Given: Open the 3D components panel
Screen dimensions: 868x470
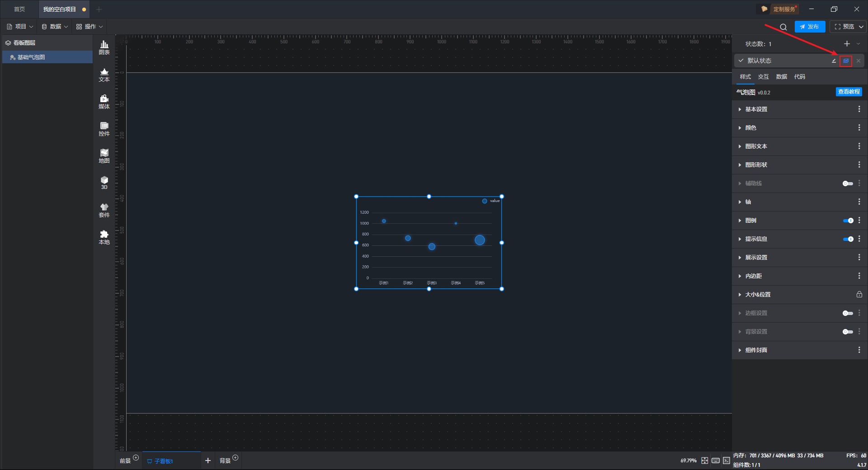Looking at the screenshot, I should tap(104, 183).
